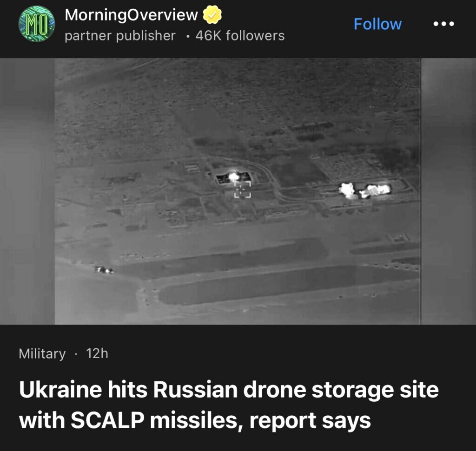Click the gold verified badge
Image resolution: width=476 pixels, height=451 pixels.
(212, 14)
